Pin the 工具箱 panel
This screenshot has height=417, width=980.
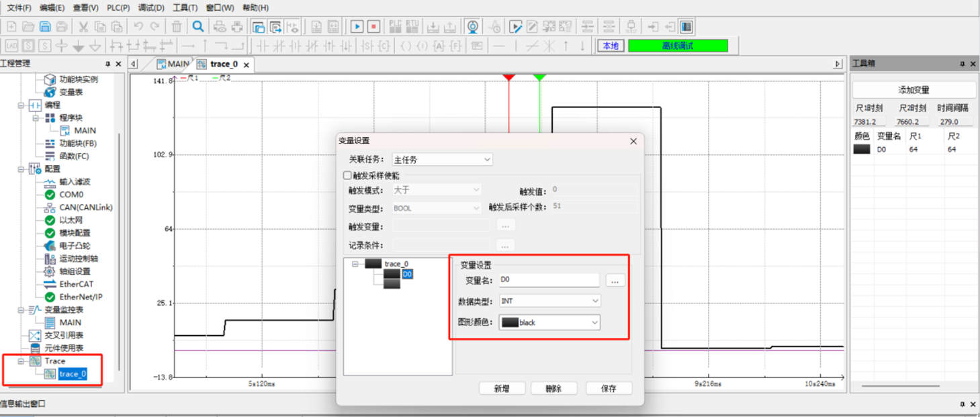pos(962,64)
